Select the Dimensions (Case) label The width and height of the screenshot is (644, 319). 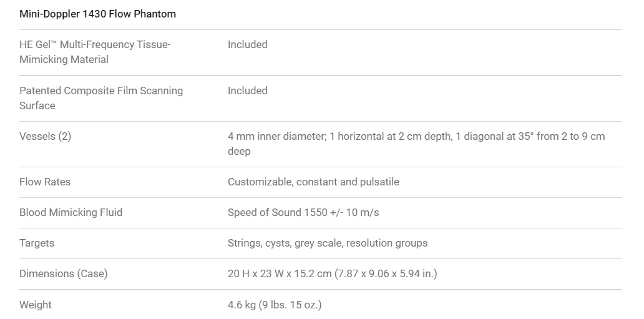tap(63, 274)
